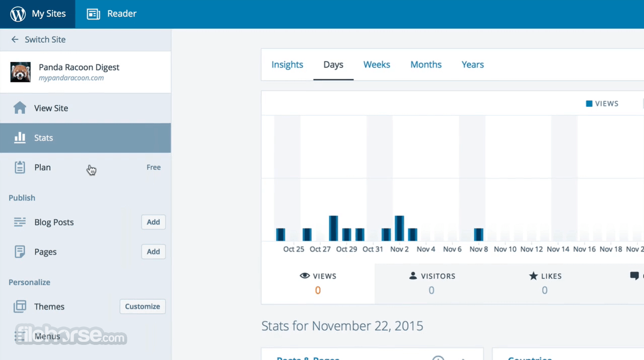Switch chart to Visitors metric

tap(431, 283)
